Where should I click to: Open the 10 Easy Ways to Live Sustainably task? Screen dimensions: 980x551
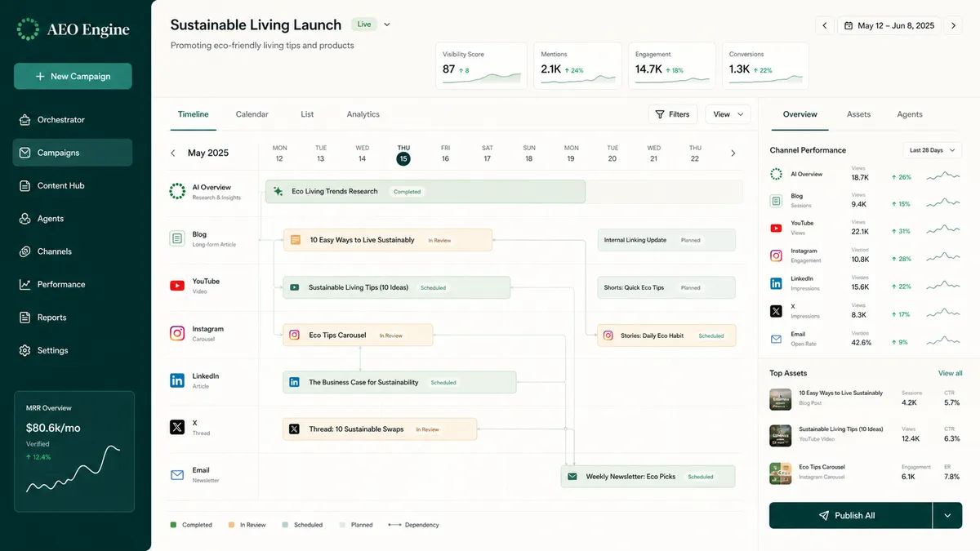[388, 240]
